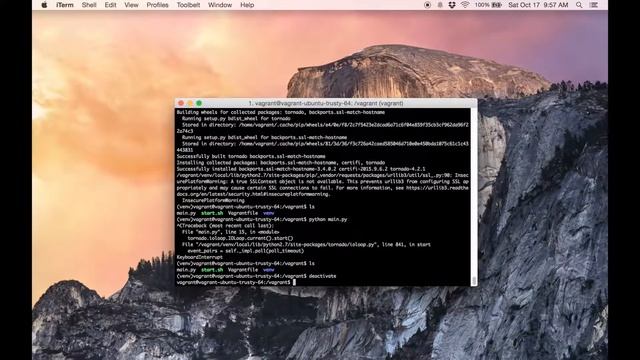The width and height of the screenshot is (640, 360).
Task: Open the Wi-Fi status menu
Action: [x=465, y=5]
